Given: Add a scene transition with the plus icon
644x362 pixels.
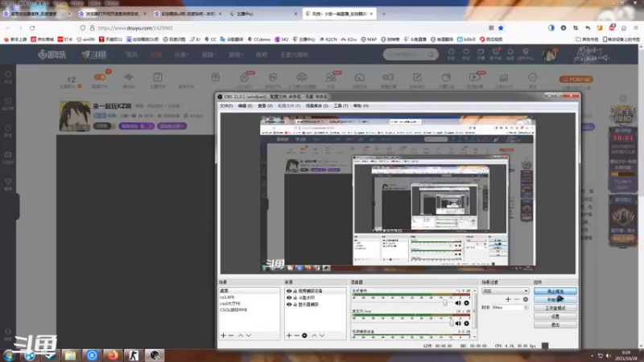Looking at the screenshot, I should (x=508, y=299).
